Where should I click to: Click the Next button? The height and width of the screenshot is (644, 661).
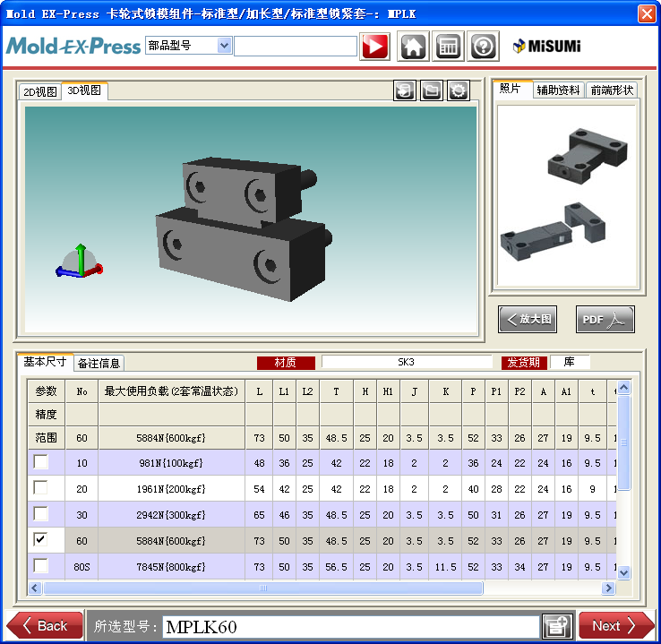pyautogui.click(x=616, y=626)
